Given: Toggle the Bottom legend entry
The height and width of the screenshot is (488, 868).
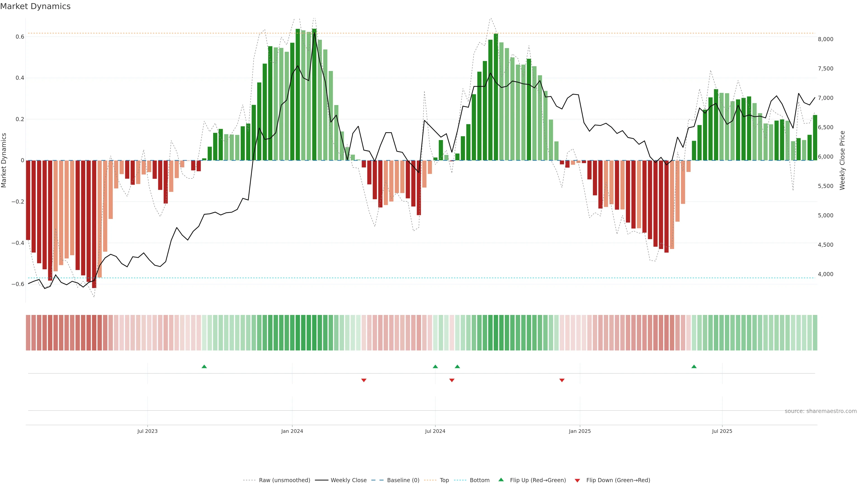Looking at the screenshot, I should (479, 480).
